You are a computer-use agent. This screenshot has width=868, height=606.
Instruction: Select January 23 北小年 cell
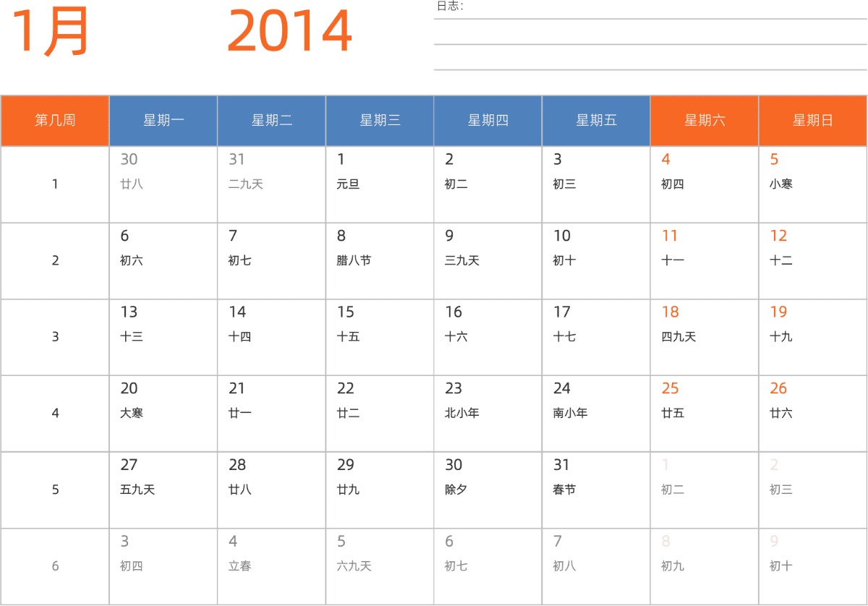(x=488, y=414)
